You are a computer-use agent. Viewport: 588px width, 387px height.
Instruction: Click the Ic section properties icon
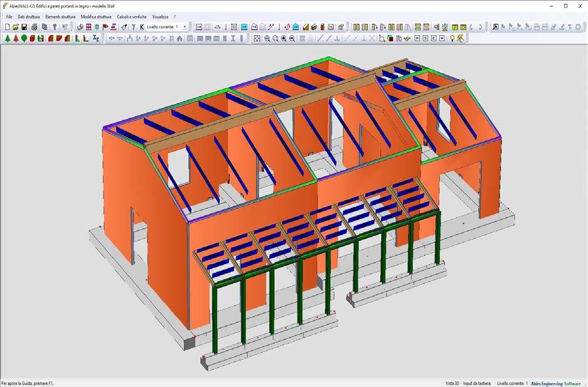96,38
